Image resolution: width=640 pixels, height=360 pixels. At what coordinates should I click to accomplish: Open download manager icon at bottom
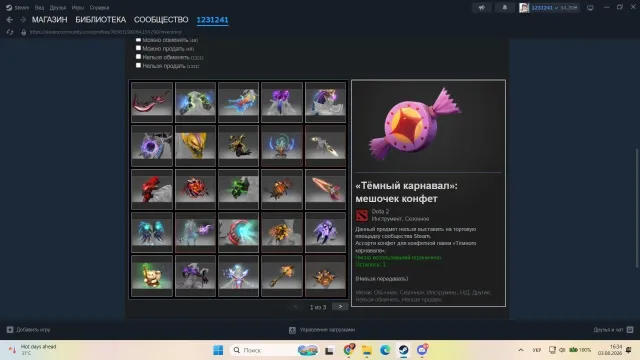(x=292, y=330)
